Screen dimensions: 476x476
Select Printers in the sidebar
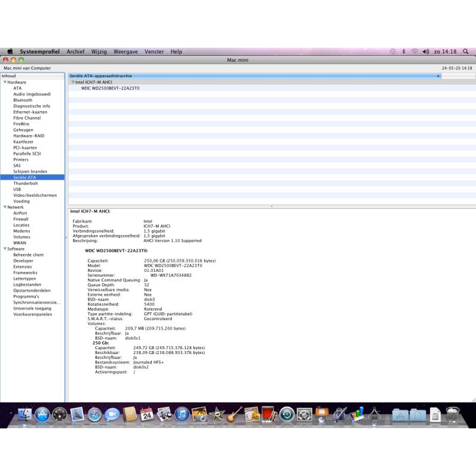pyautogui.click(x=21, y=159)
